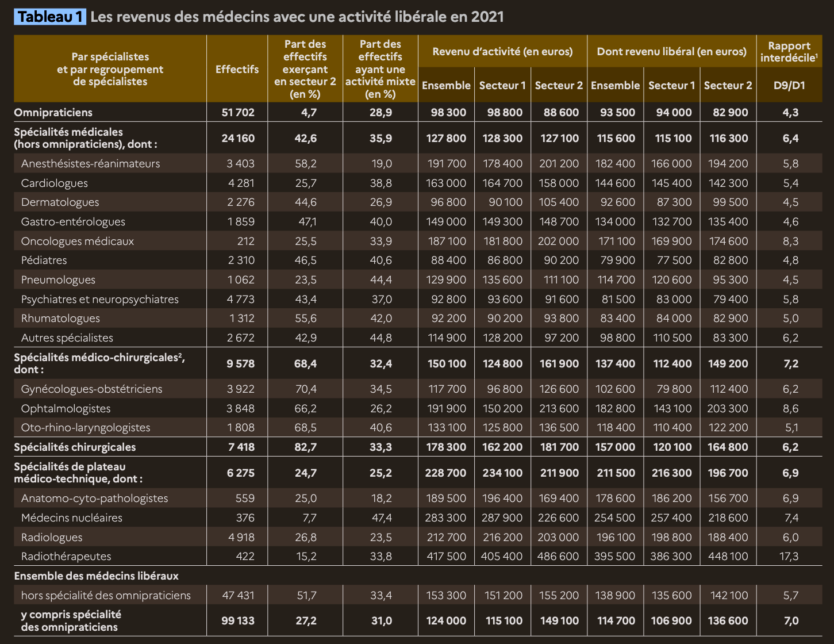Select the Dermatologues value "105 400"
The height and width of the screenshot is (644, 834).
(x=559, y=202)
